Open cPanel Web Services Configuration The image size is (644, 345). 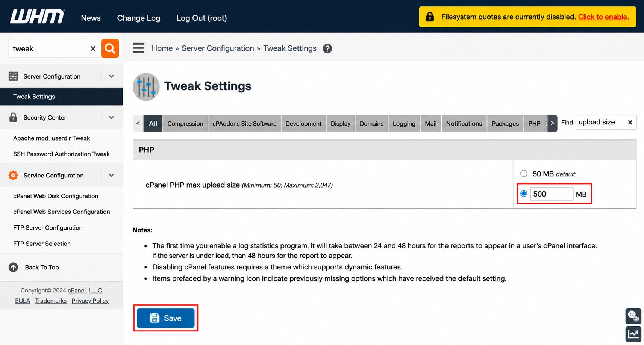point(62,212)
